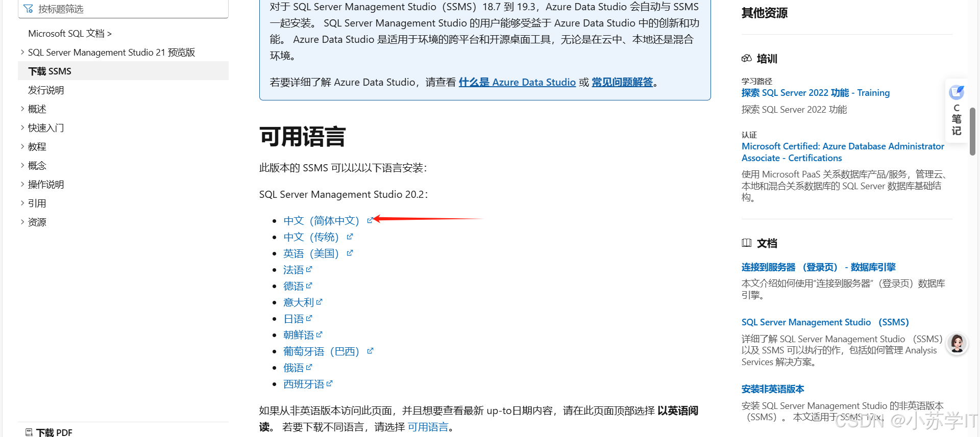Click external link icon beside 意大利
Viewport: 980px width, 437px height.
click(x=319, y=301)
